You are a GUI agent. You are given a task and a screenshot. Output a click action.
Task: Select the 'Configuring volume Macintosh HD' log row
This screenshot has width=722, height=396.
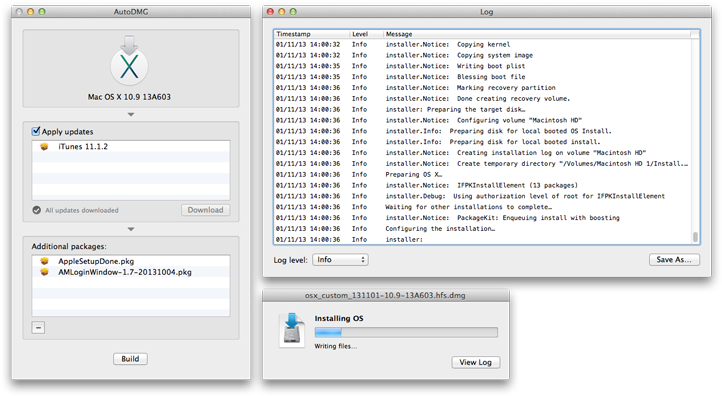pyautogui.click(x=483, y=120)
